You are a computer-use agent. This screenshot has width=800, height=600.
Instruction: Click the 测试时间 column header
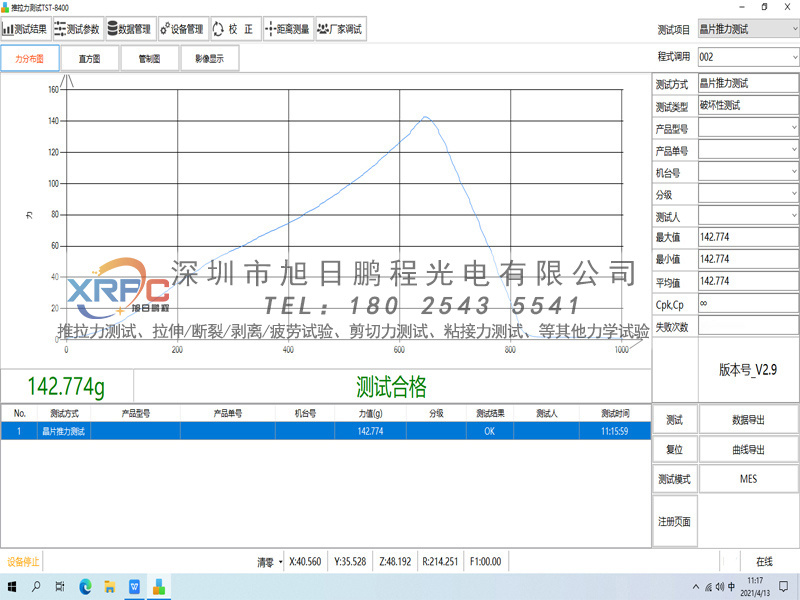(615, 413)
